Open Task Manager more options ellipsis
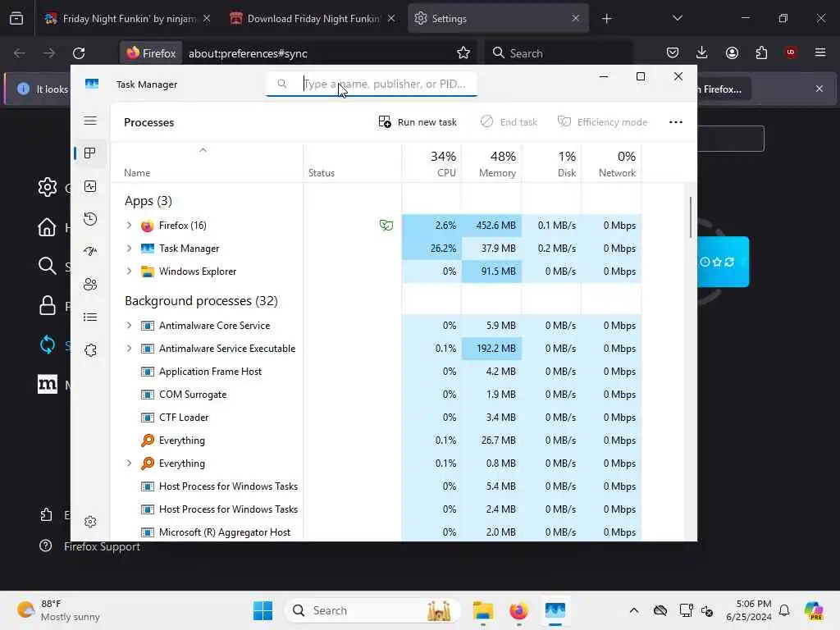840x630 pixels. click(x=676, y=122)
